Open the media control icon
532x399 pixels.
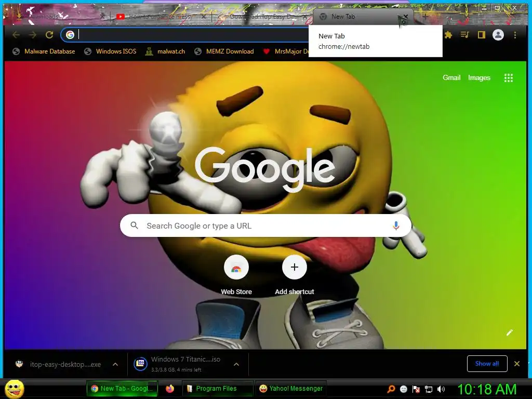coord(465,35)
